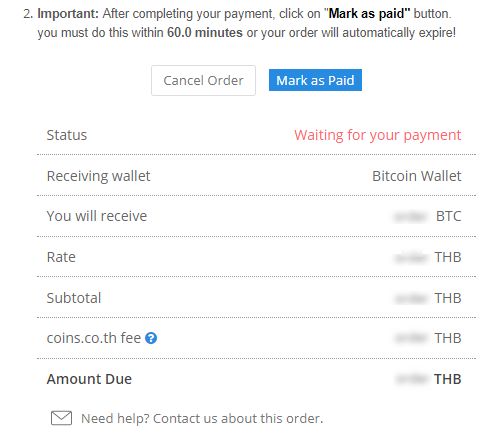
Task: Click the blue Mark as Paid button
Action: (x=315, y=80)
